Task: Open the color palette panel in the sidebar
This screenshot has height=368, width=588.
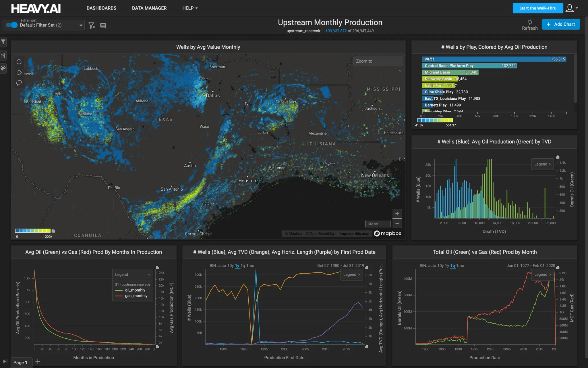Action: (x=3, y=68)
